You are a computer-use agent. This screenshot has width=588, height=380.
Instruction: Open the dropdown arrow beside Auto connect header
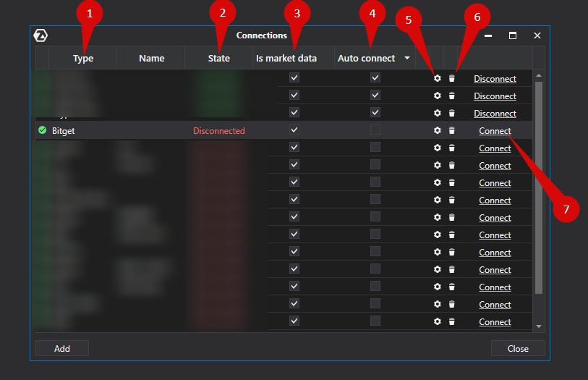tap(407, 59)
